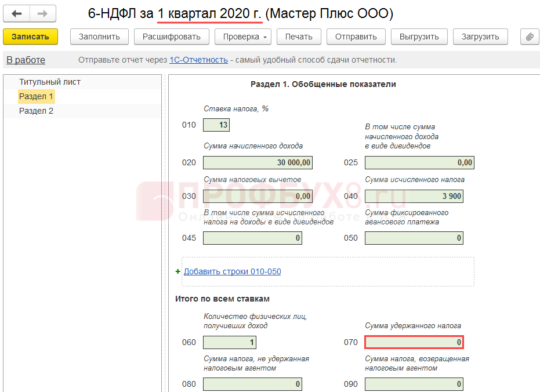Click the Расшифровать button
This screenshot has height=392, width=540.
tap(172, 37)
